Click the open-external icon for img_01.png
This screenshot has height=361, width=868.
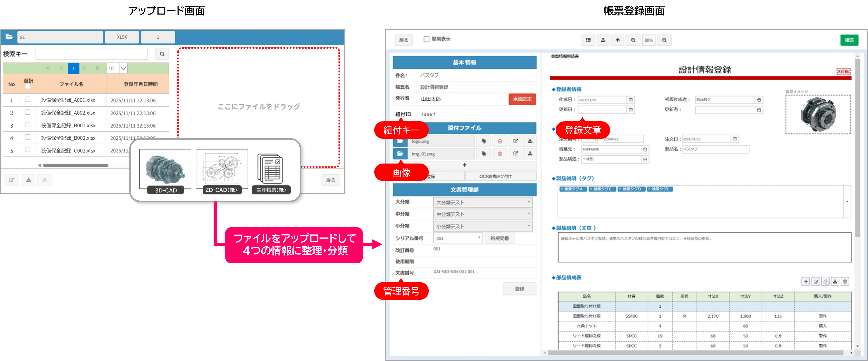click(515, 154)
